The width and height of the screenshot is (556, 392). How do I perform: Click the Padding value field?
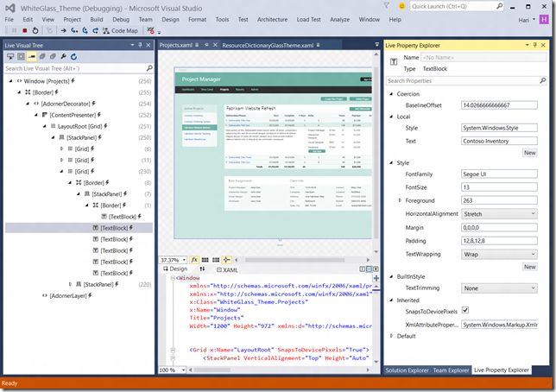pos(499,241)
